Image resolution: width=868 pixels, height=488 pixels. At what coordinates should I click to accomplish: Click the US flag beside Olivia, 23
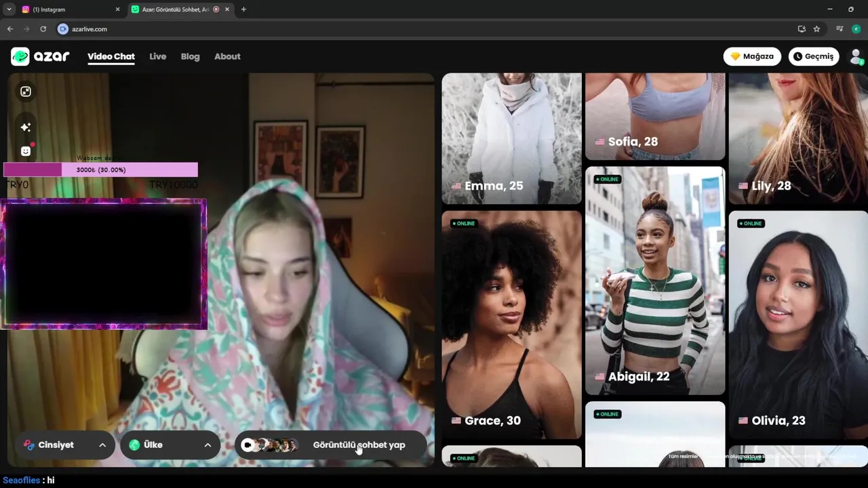743,421
